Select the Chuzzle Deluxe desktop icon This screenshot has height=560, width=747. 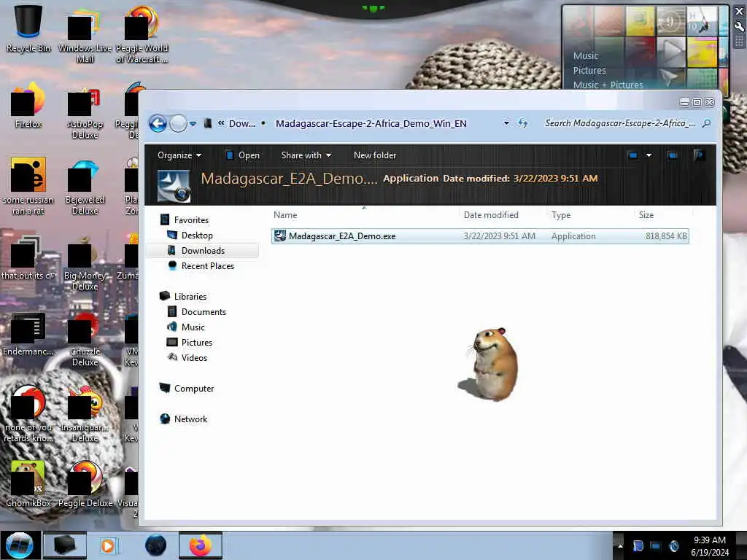pos(85,339)
